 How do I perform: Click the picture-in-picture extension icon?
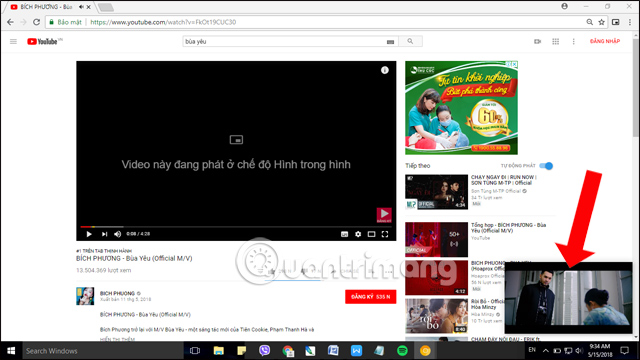[x=616, y=22]
